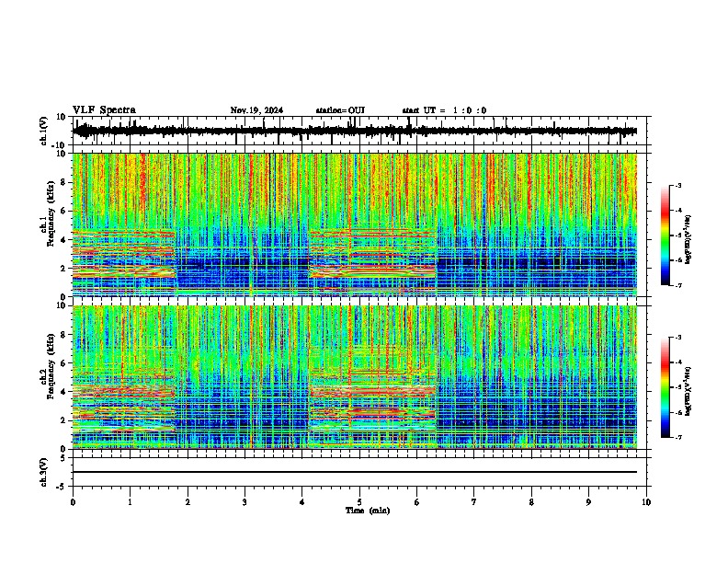Click the ch.1 spectrogram plot
This screenshot has height=563, width=728.
click(x=355, y=224)
